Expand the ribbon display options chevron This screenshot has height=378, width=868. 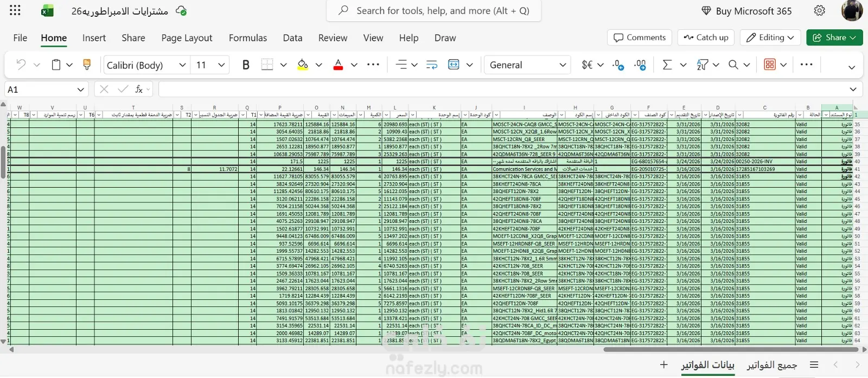852,67
